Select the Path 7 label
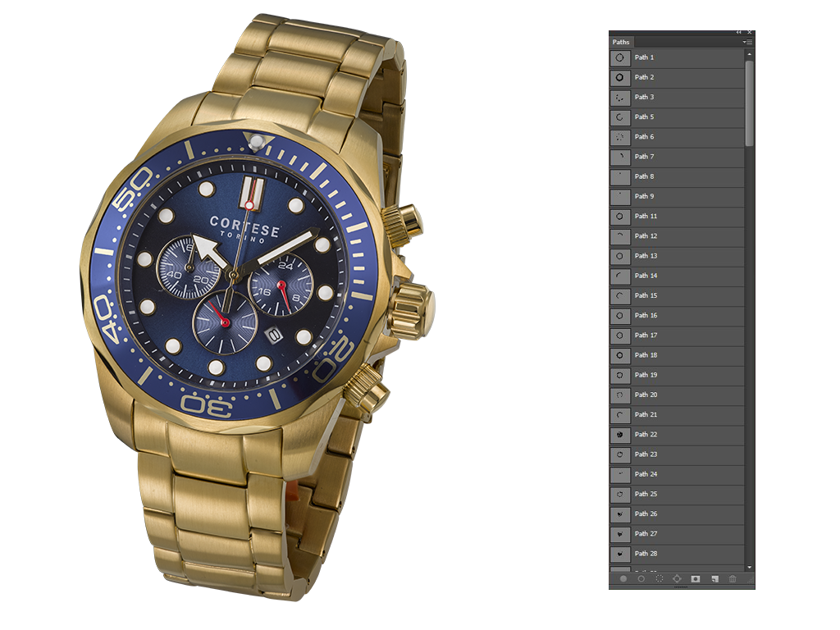The height and width of the screenshot is (630, 840). (x=644, y=157)
